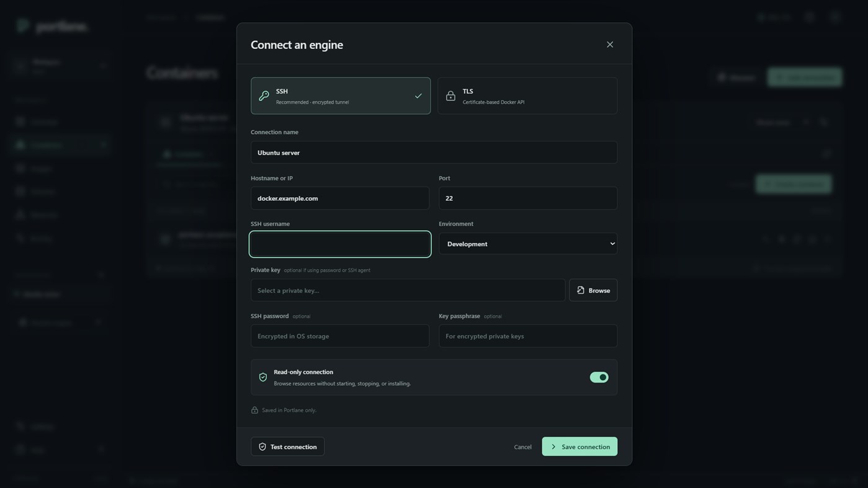
Task: Click the SSH password field
Action: click(340, 336)
